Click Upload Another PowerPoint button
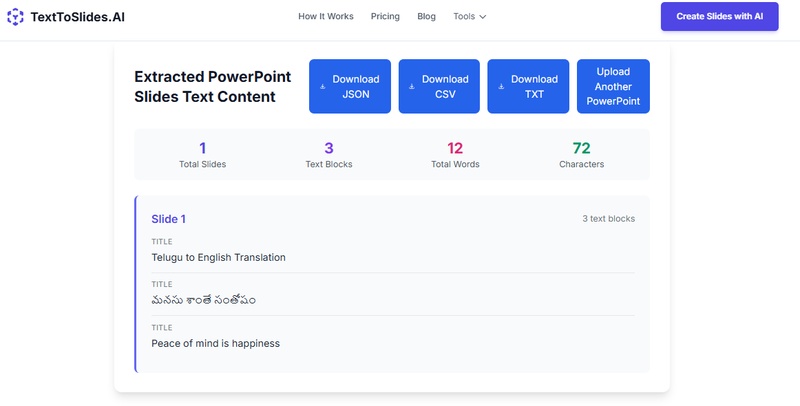 coord(613,86)
